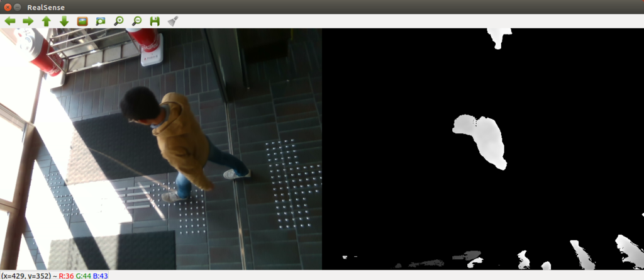Viewport: 644px width, 280px height.
Task: Click the fit-to-window zoom icon
Action: coord(101,21)
